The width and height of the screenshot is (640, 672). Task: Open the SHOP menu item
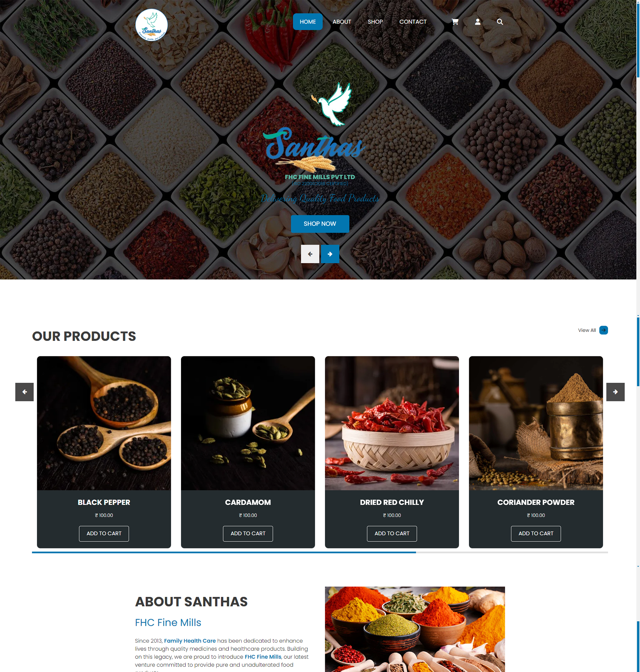375,22
